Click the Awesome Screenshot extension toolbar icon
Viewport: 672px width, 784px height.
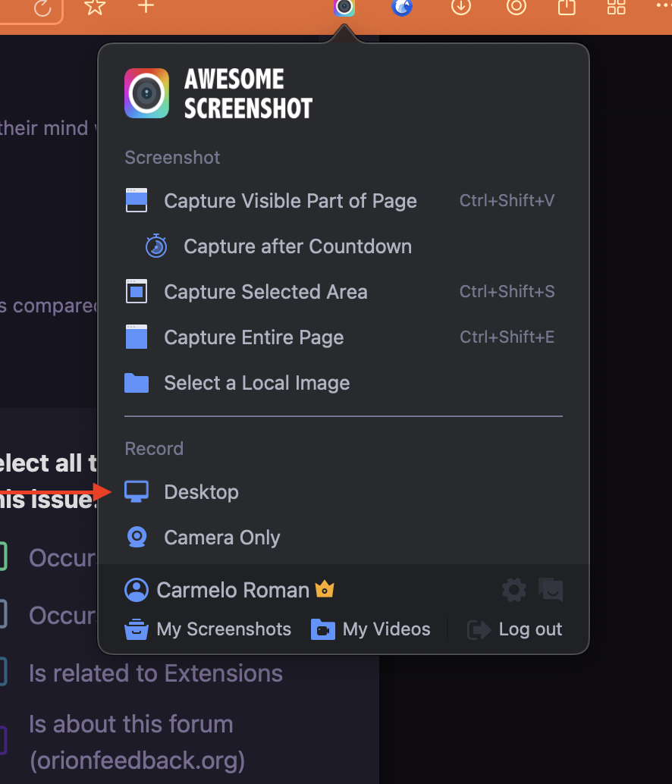344,8
